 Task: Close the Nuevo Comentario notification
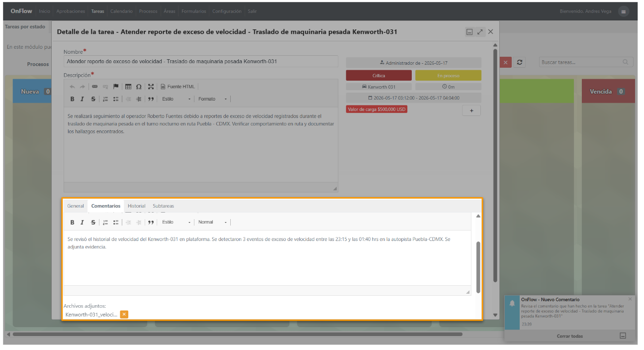tap(630, 299)
